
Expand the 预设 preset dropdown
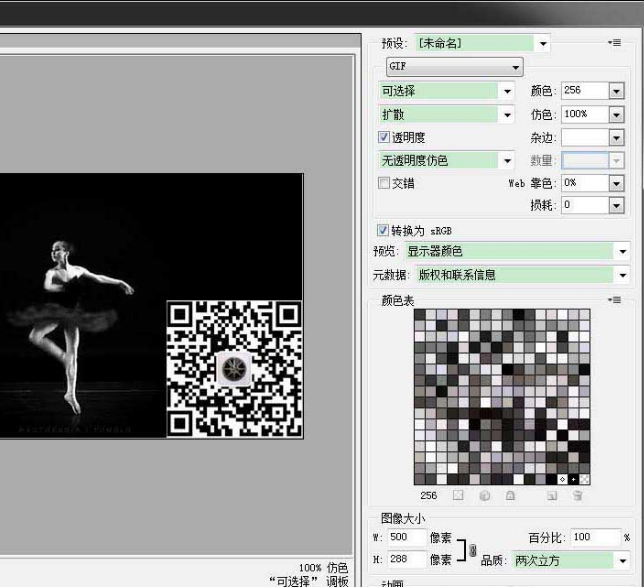coord(543,43)
